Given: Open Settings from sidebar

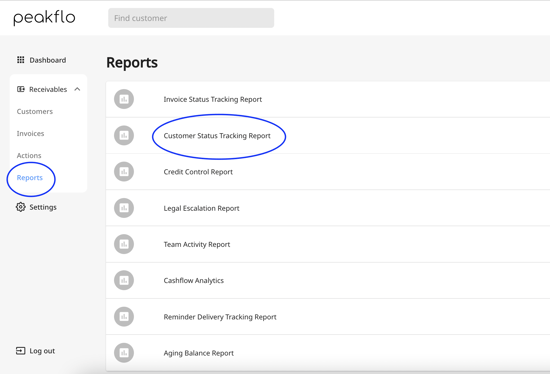Looking at the screenshot, I should pos(43,207).
